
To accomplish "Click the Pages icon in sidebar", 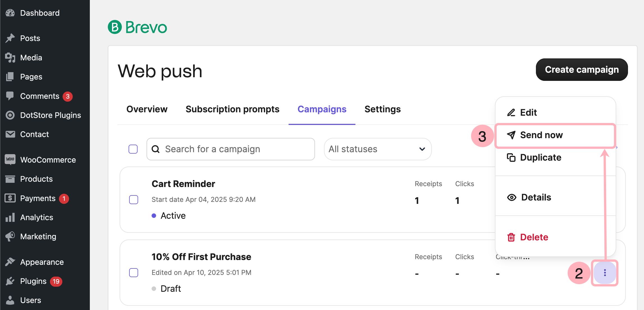I will point(10,77).
